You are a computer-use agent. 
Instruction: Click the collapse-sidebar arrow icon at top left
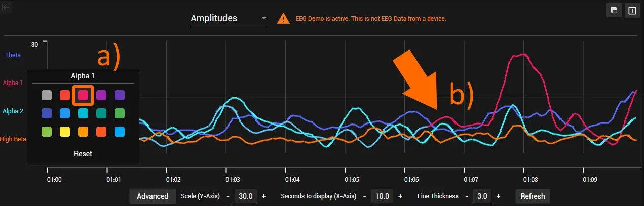point(7,7)
